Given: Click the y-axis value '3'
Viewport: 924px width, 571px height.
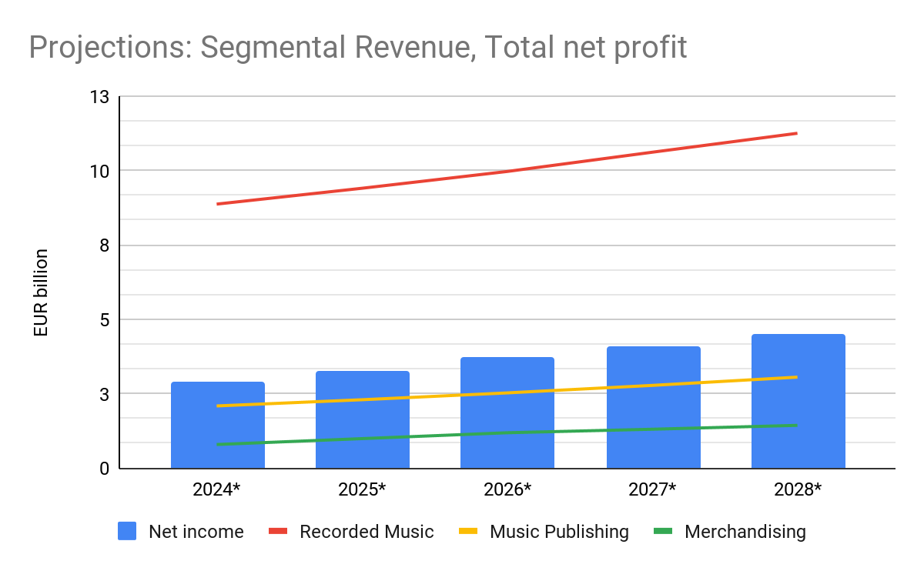Looking at the screenshot, I should (x=105, y=394).
